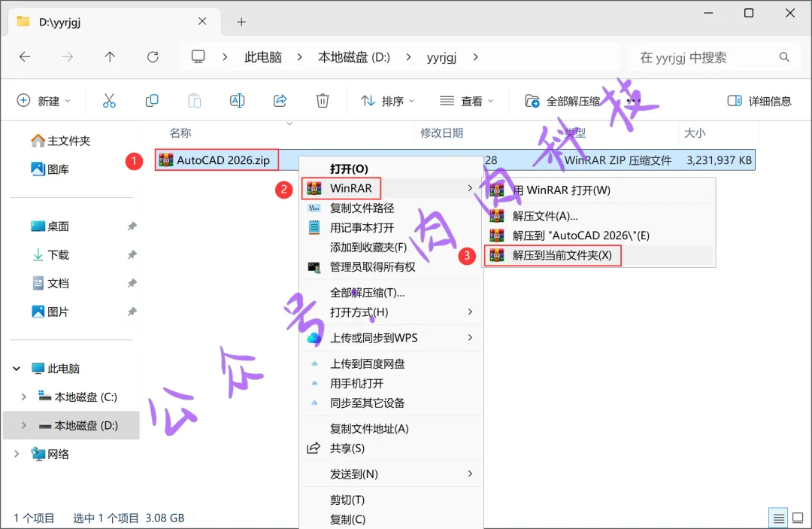Choose 全部解压缩(T)... in context menu

(390, 292)
